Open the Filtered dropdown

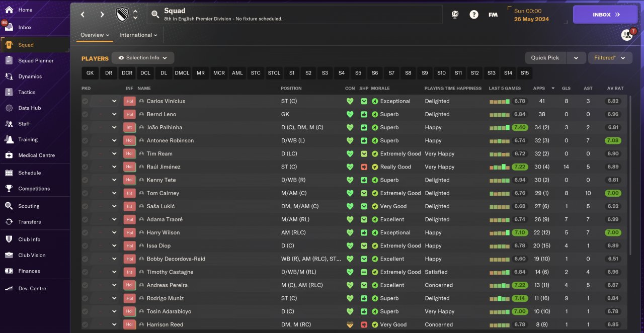pos(610,58)
